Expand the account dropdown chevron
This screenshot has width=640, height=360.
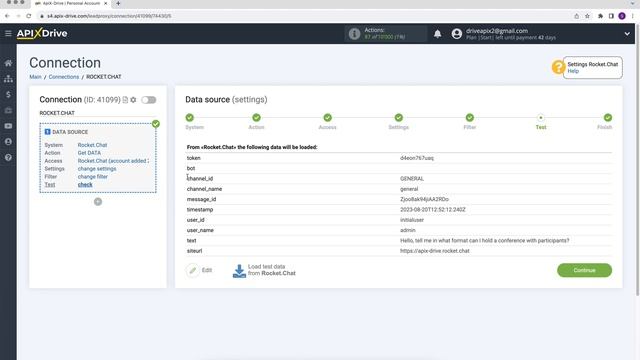627,34
